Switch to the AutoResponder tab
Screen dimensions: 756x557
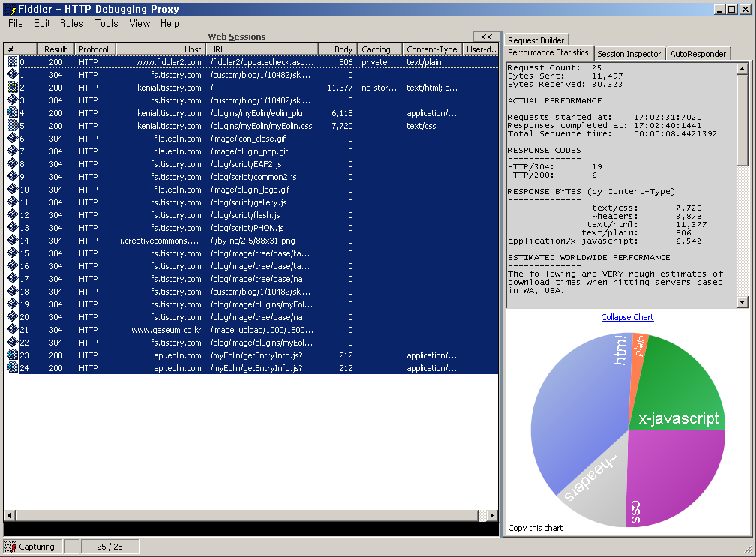click(697, 54)
